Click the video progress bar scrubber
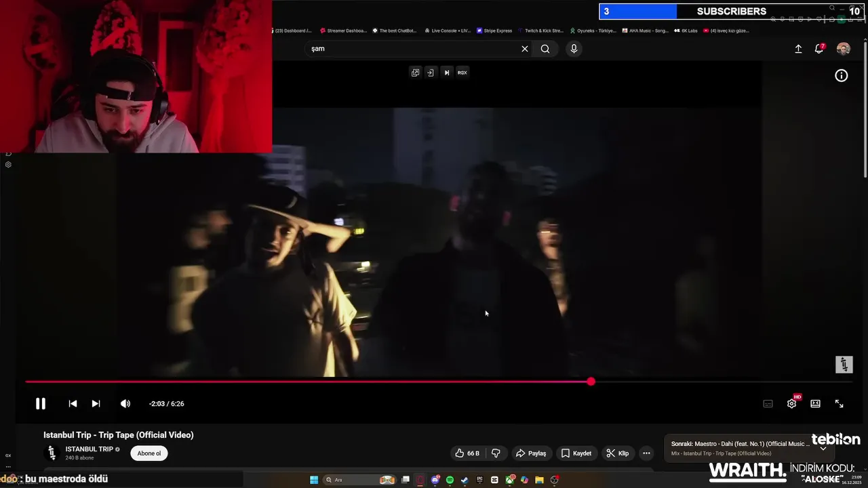Viewport: 868px width, 488px height. tap(591, 382)
